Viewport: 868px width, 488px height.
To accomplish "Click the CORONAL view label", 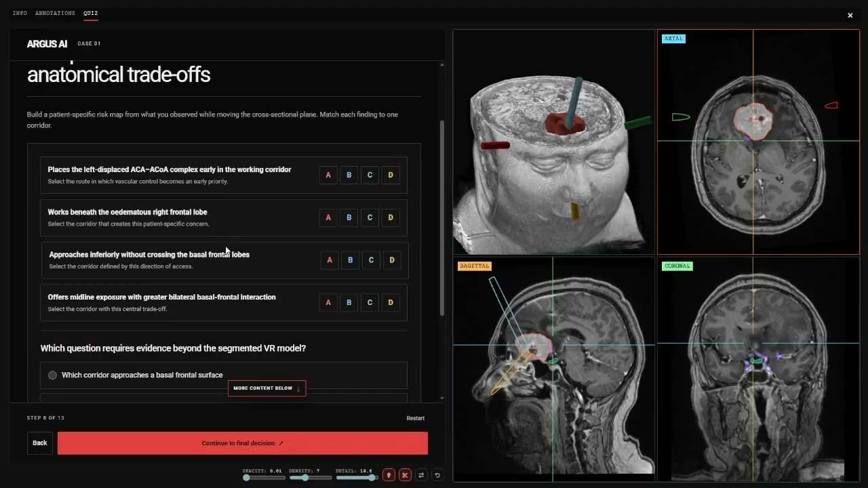I will click(677, 266).
